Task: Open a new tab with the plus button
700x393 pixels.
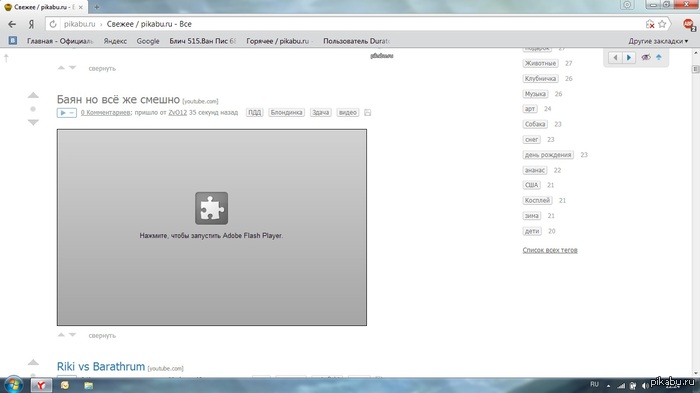Action: [97, 7]
